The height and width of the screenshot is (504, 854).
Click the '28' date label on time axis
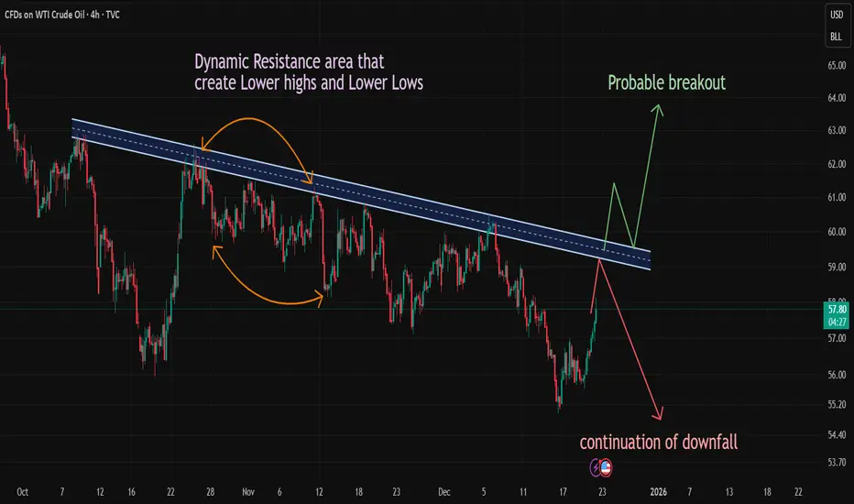point(210,492)
